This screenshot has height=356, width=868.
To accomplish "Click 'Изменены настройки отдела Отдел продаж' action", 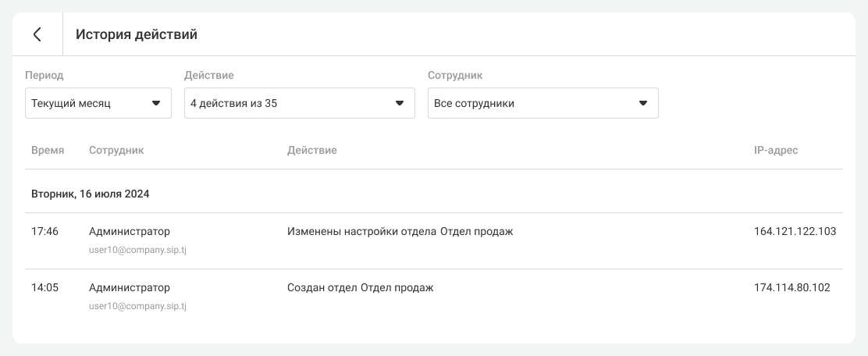I will pos(400,231).
